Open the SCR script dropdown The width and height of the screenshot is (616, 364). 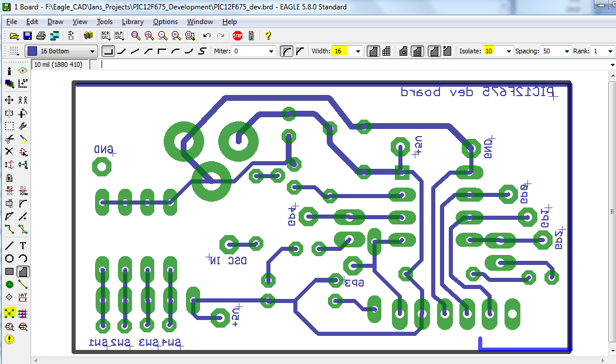[x=106, y=36]
